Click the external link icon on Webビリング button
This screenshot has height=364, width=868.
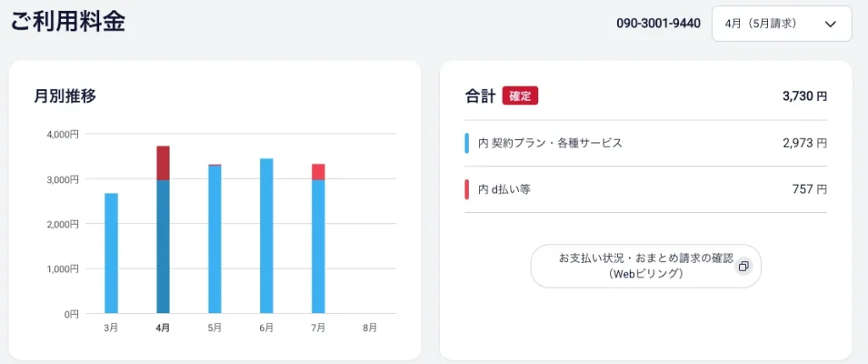pyautogui.click(x=743, y=266)
